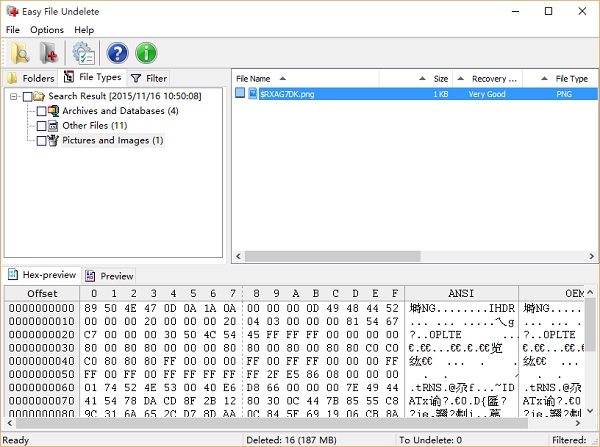Viewport: 600px width, 447px height.
Task: Minimize the Easy File Undelete window
Action: 515,11
